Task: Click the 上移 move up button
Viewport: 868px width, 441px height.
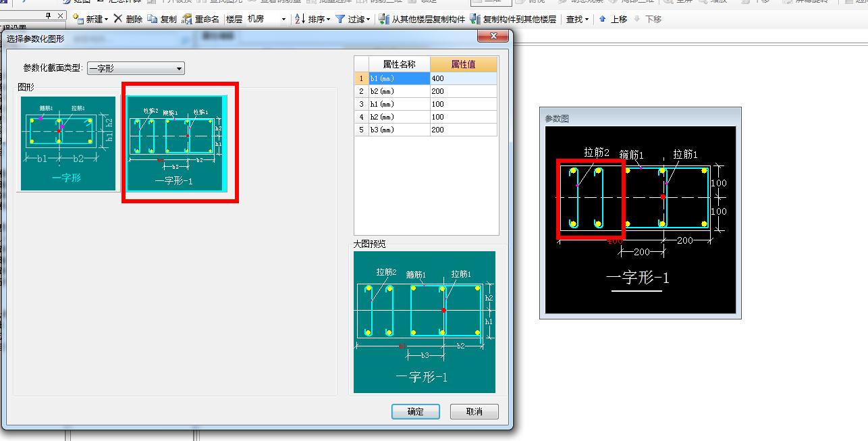Action: click(x=613, y=19)
